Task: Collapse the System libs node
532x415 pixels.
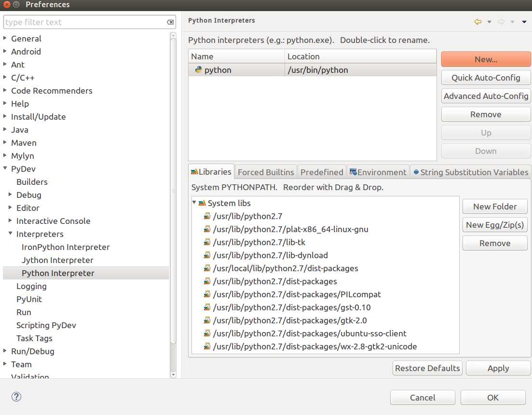Action: [x=194, y=203]
